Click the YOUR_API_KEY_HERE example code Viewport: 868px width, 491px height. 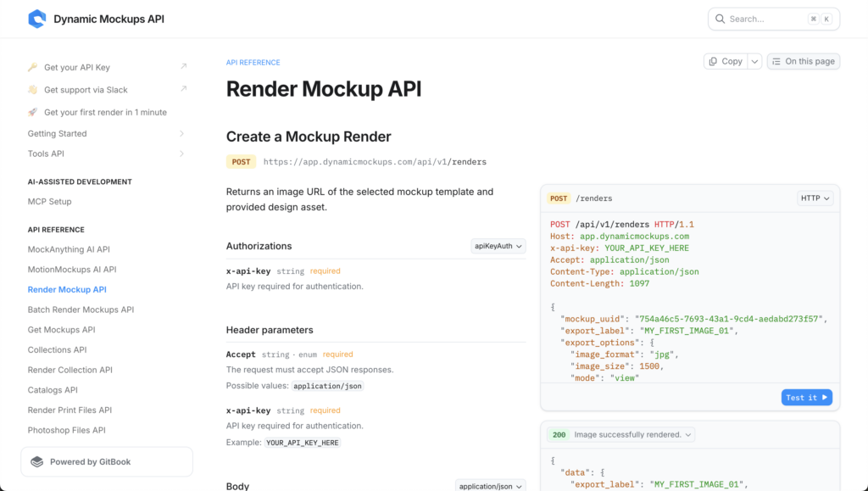[x=303, y=443]
